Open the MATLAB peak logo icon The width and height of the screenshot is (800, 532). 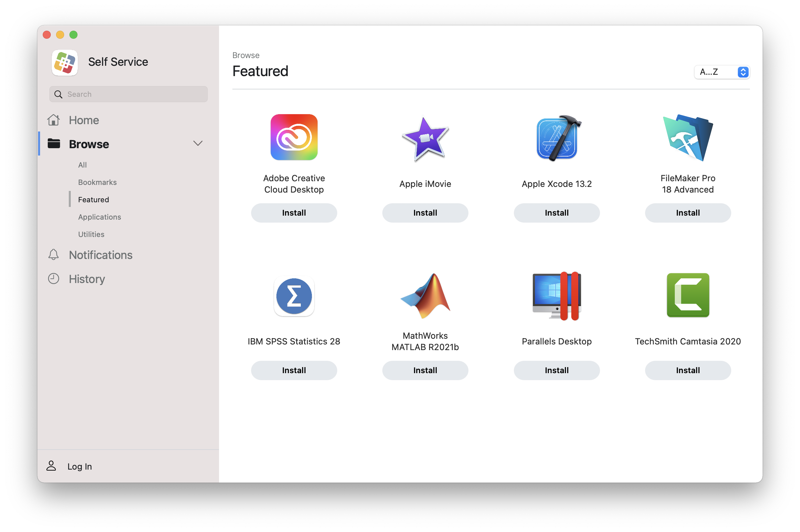425,295
